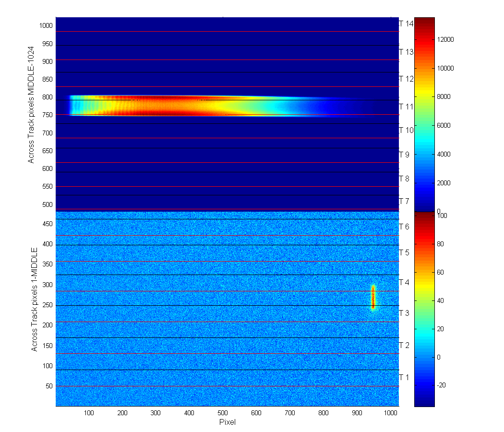Click 'Across Track pixels MIDDLE-1024' axis label

[x=31, y=105]
